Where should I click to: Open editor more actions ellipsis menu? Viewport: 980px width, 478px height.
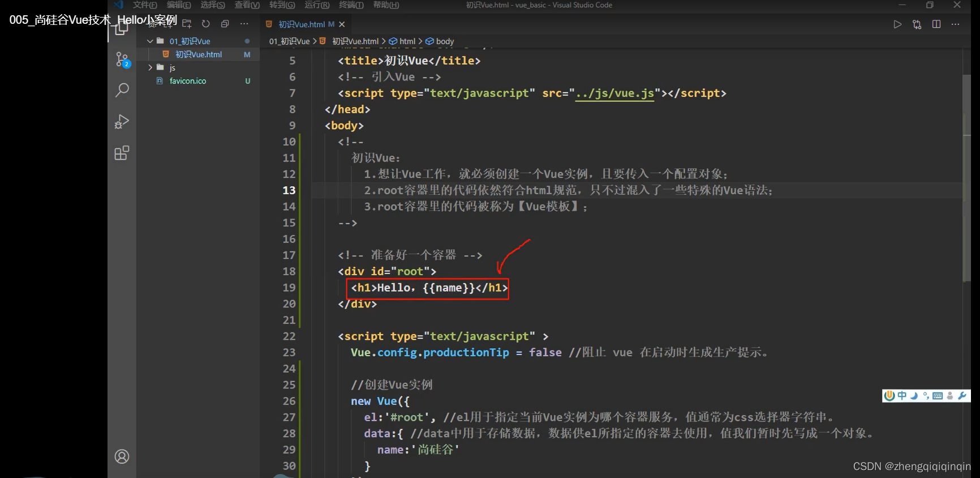[x=956, y=24]
